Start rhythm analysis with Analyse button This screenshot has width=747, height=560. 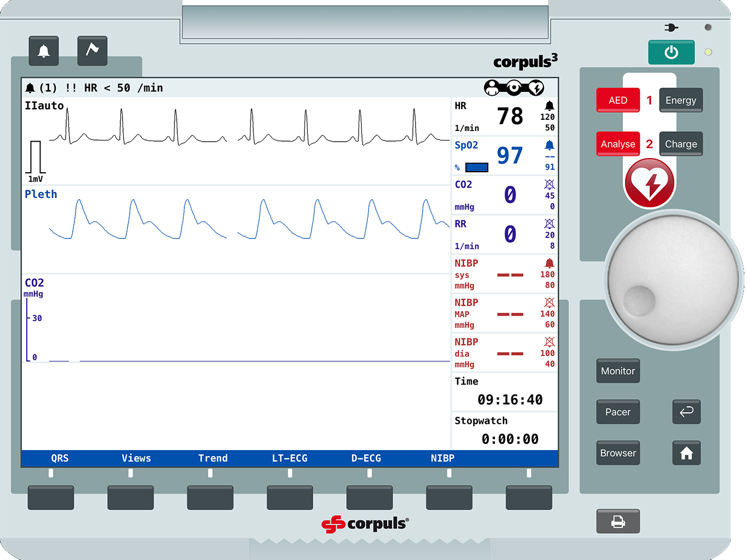tap(618, 144)
